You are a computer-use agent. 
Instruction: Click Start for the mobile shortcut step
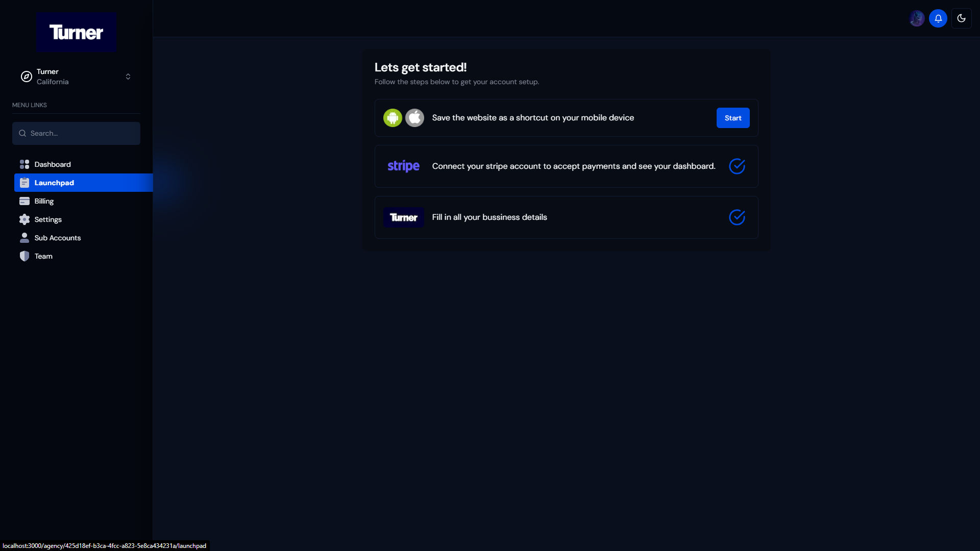click(733, 118)
